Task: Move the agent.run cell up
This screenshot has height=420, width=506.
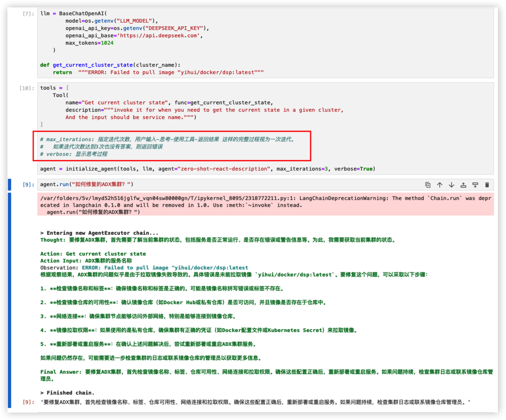Action: (439, 185)
